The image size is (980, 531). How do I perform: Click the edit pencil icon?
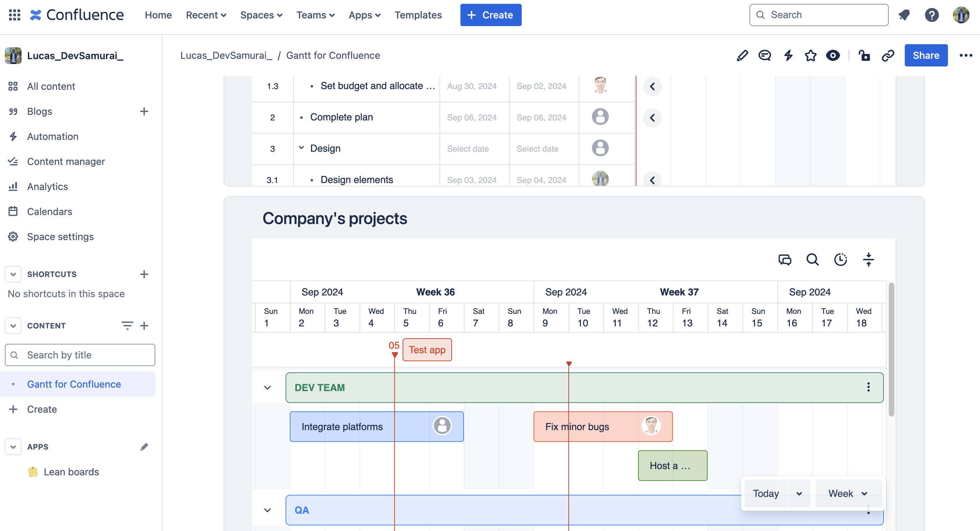(742, 55)
